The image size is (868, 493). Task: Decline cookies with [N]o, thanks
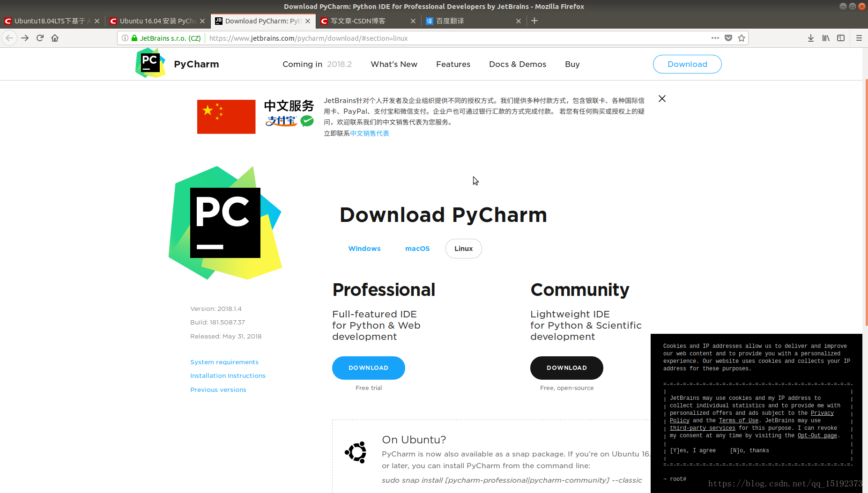[749, 450]
